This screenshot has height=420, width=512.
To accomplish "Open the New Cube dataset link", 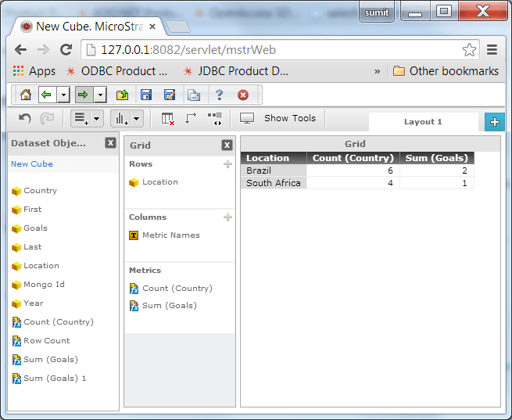I will 32,164.
